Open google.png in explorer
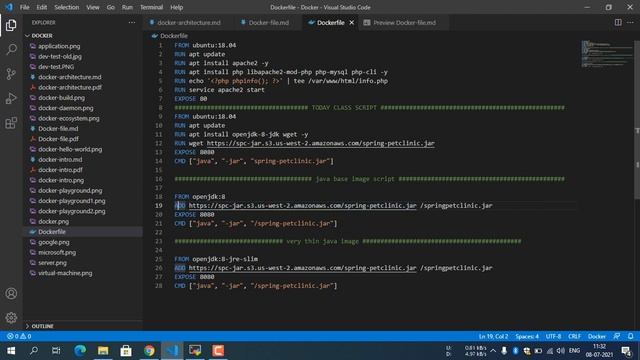640x360 pixels. (x=54, y=242)
